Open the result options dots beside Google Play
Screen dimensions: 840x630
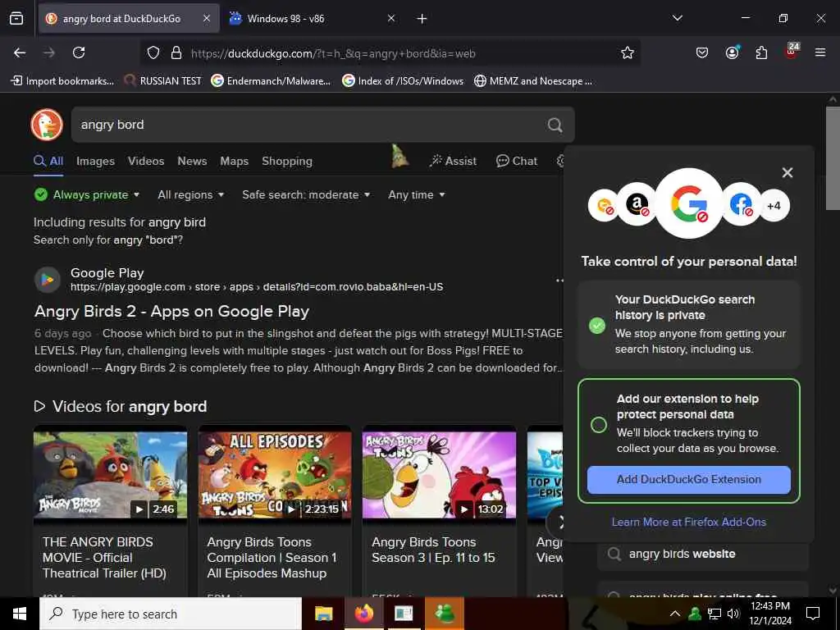pyautogui.click(x=559, y=281)
